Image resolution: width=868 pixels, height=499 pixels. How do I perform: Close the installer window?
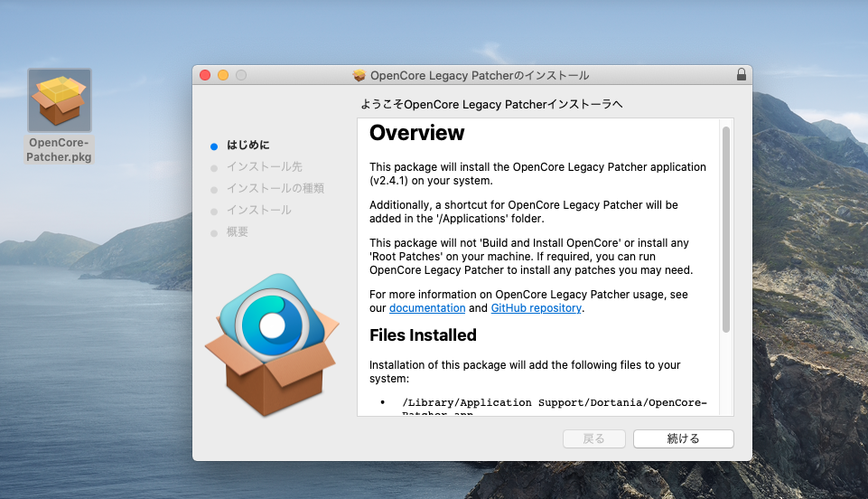point(205,75)
